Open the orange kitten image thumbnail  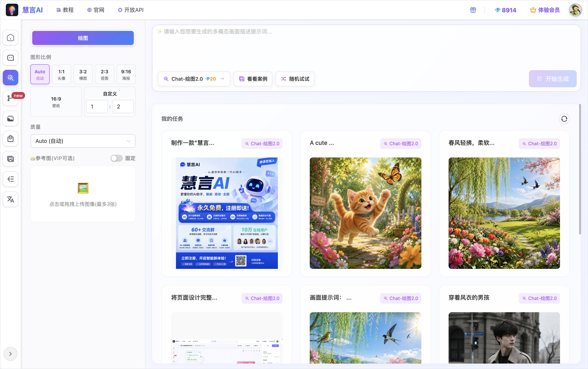365,213
